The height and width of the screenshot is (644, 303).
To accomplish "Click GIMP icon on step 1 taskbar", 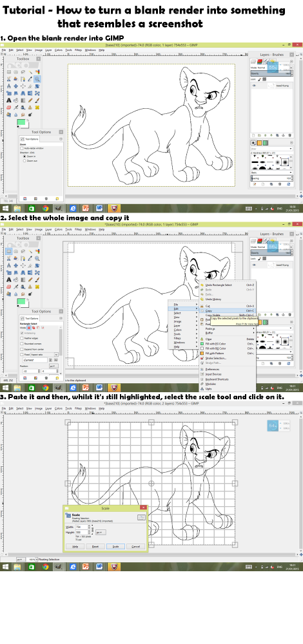I will [59, 208].
